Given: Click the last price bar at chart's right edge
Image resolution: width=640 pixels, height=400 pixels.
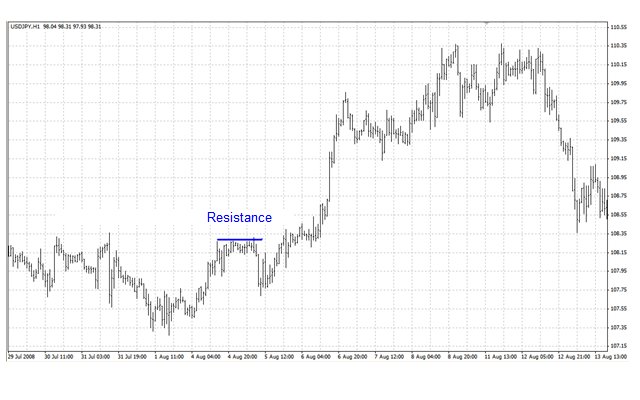Looking at the screenshot, I should coord(604,200).
